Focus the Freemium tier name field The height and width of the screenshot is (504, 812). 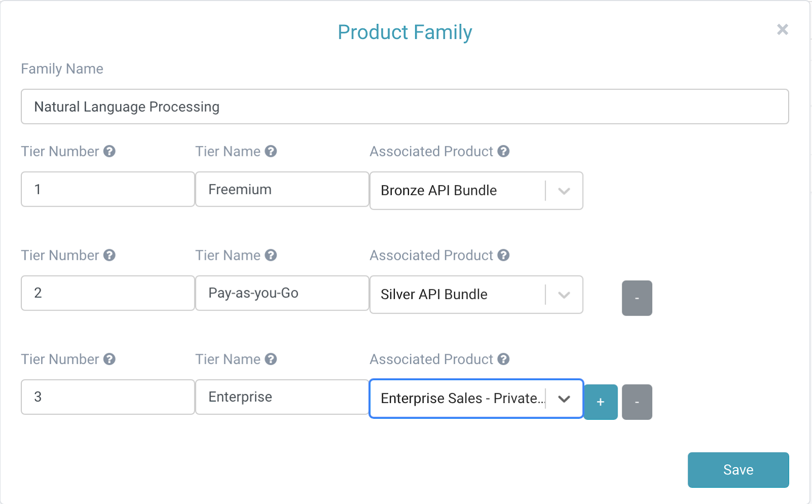282,189
